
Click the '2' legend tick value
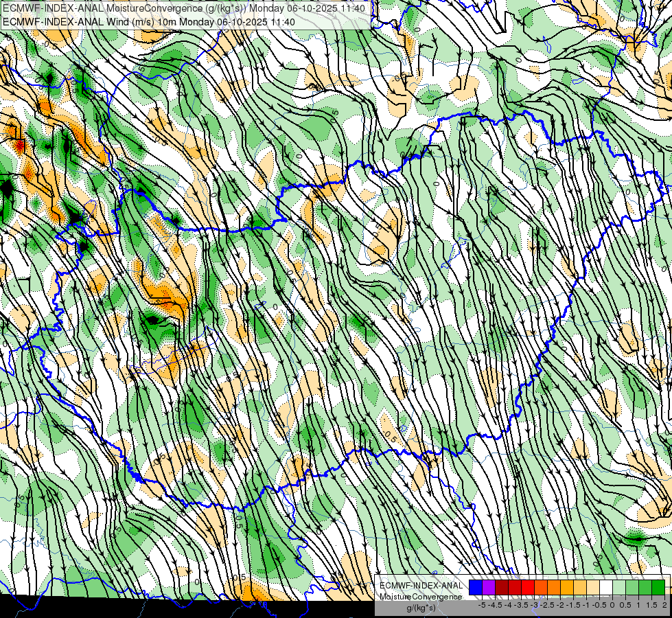(664, 605)
